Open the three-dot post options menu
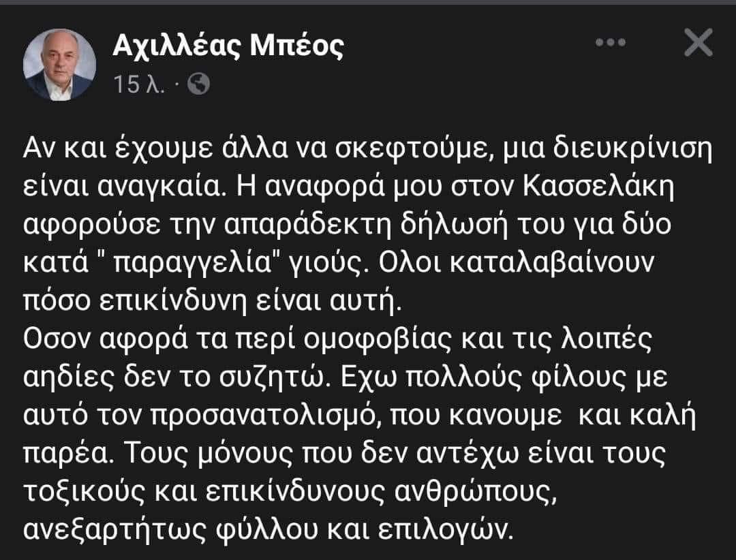The width and height of the screenshot is (736, 560). (x=610, y=44)
